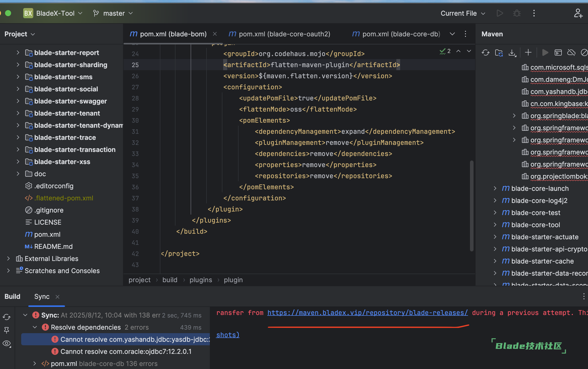This screenshot has width=588, height=369.
Task: Open the BX project icon
Action: (28, 13)
